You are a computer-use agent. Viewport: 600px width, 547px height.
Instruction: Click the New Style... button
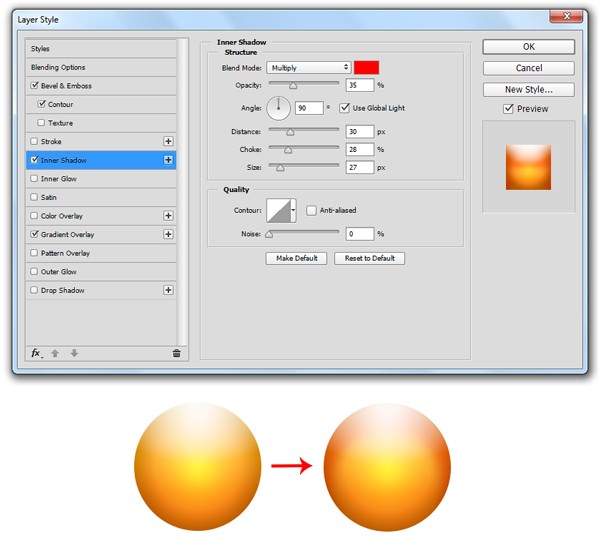(x=528, y=90)
